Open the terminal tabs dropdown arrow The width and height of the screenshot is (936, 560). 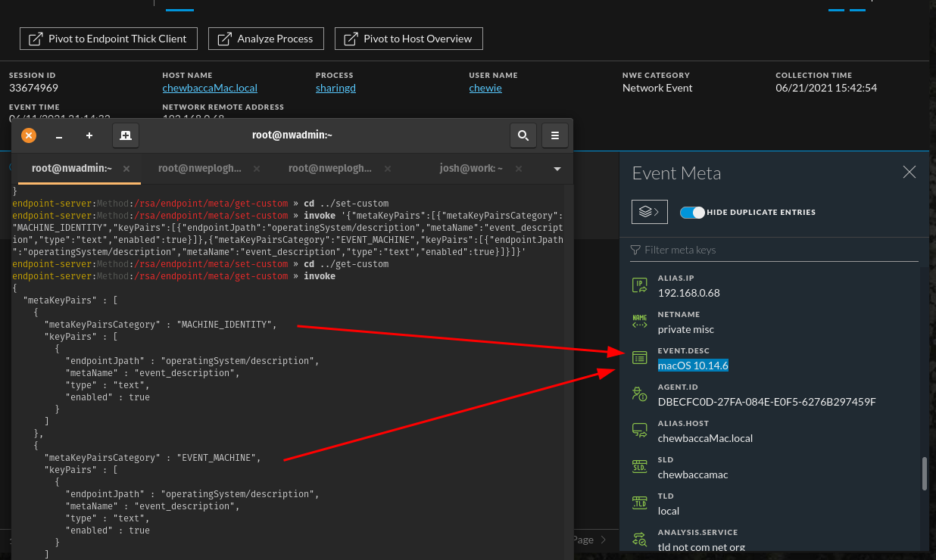(557, 169)
